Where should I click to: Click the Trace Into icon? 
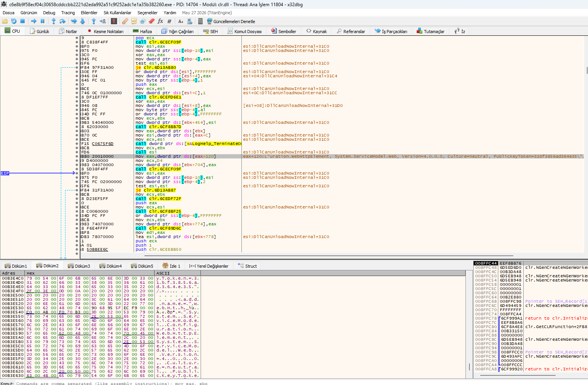74,21
